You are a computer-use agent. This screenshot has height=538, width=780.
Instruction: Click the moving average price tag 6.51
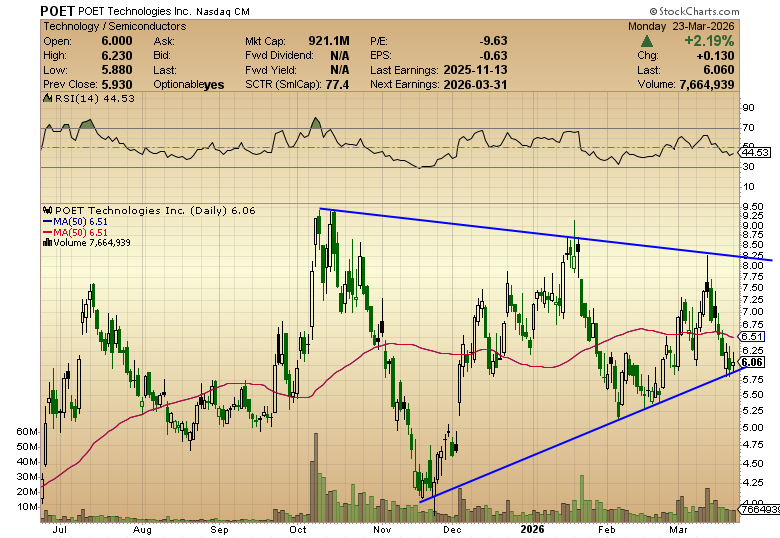pos(752,337)
